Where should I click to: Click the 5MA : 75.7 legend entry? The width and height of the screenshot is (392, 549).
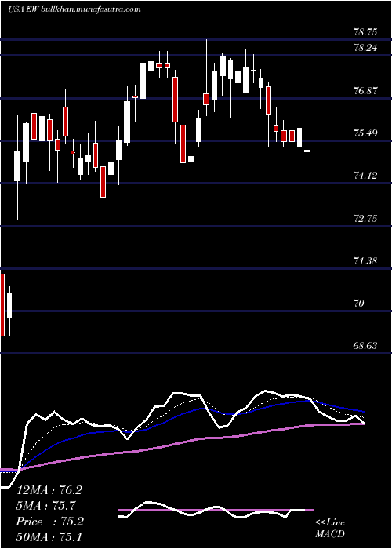pyautogui.click(x=46, y=506)
